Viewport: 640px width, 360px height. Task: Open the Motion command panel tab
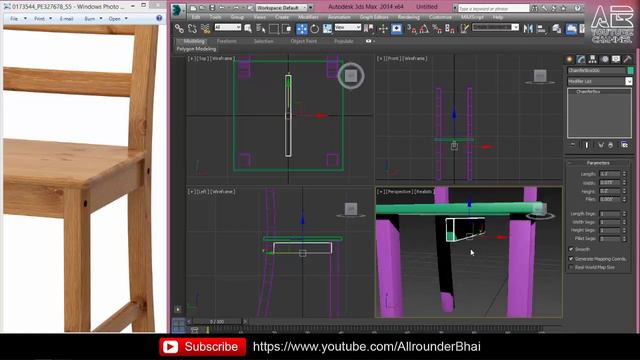click(x=604, y=59)
